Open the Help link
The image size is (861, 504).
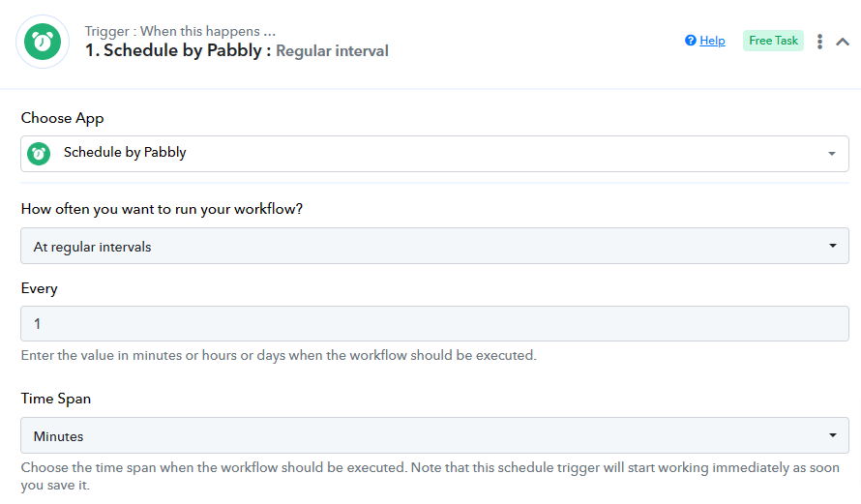712,41
